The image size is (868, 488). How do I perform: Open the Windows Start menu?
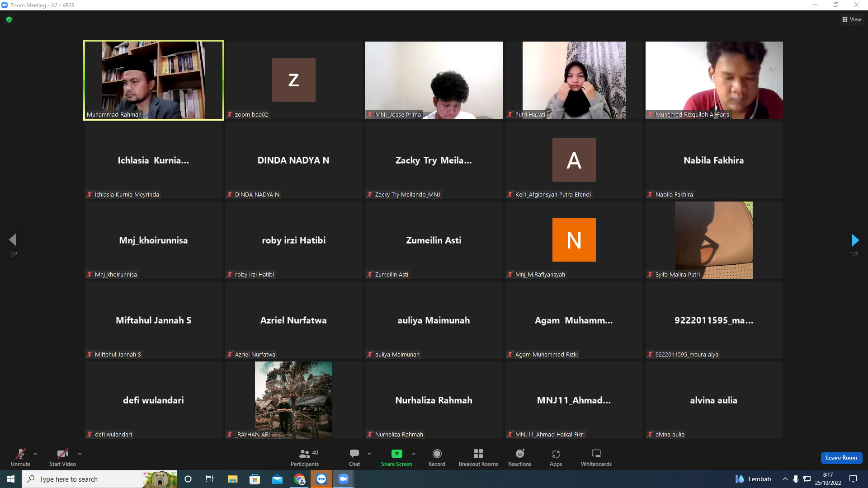(x=11, y=479)
